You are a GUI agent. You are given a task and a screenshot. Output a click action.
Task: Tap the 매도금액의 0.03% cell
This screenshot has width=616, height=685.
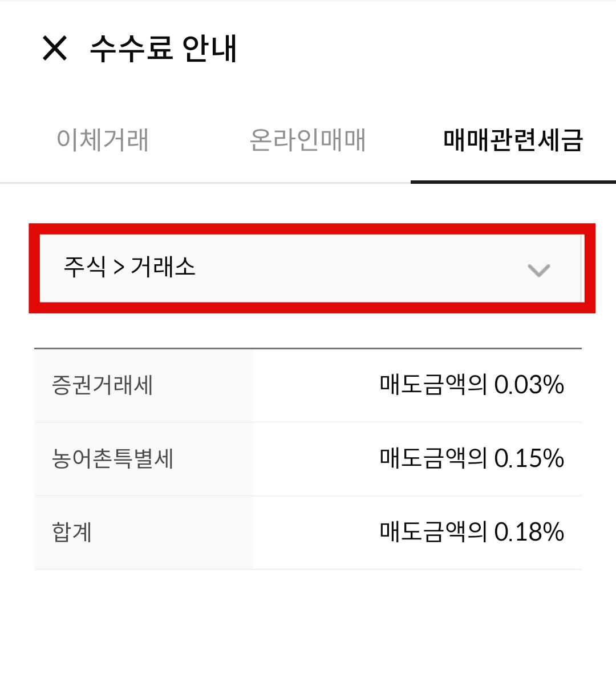coord(471,385)
